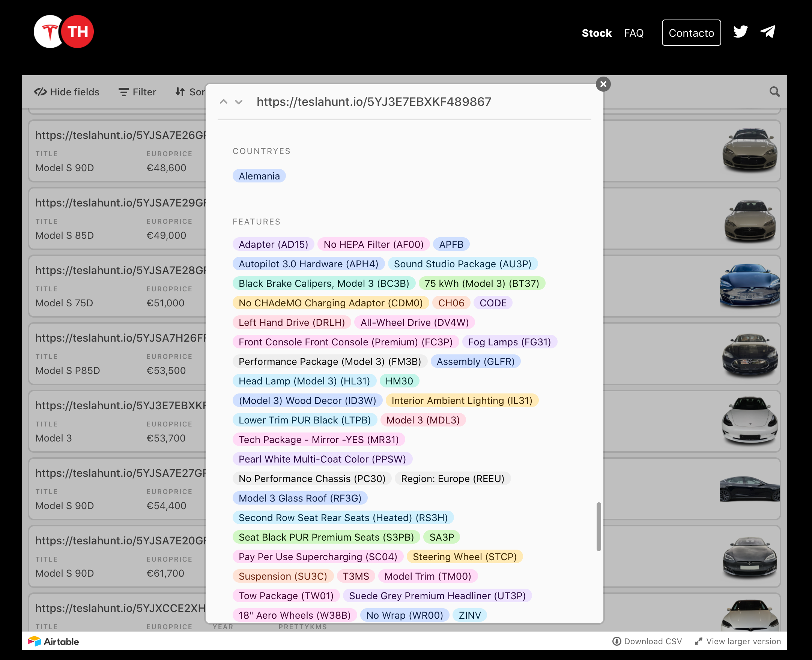The width and height of the screenshot is (812, 660).
Task: Open the Model S 90D €61,700 thumbnail
Action: [x=749, y=556]
